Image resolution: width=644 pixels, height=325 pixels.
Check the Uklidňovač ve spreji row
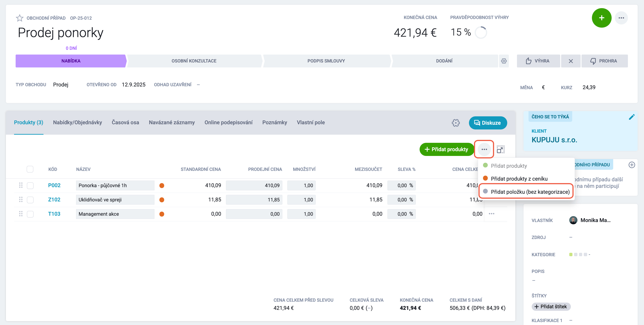point(30,200)
